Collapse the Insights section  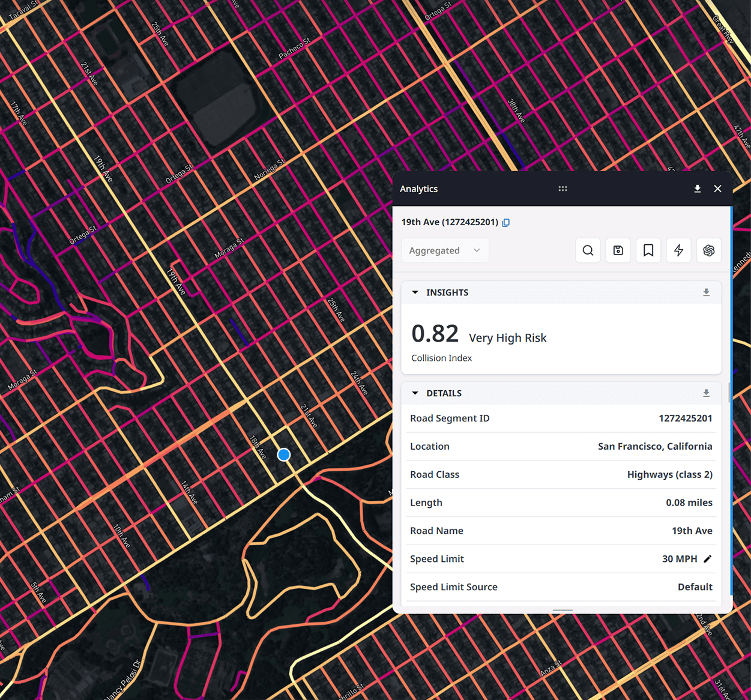[x=415, y=292]
